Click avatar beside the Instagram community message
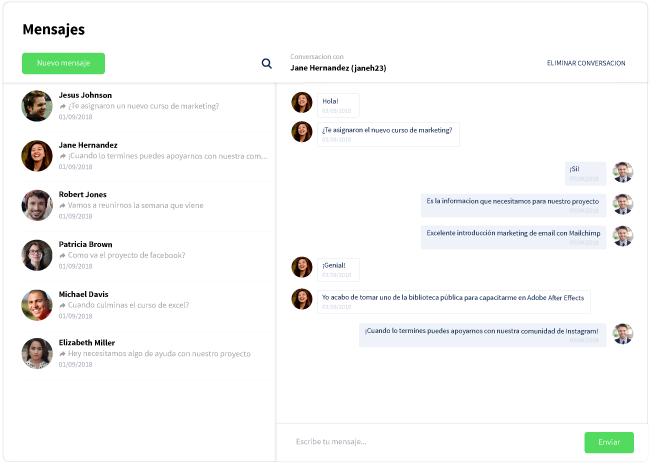This screenshot has width=650, height=463. [623, 334]
